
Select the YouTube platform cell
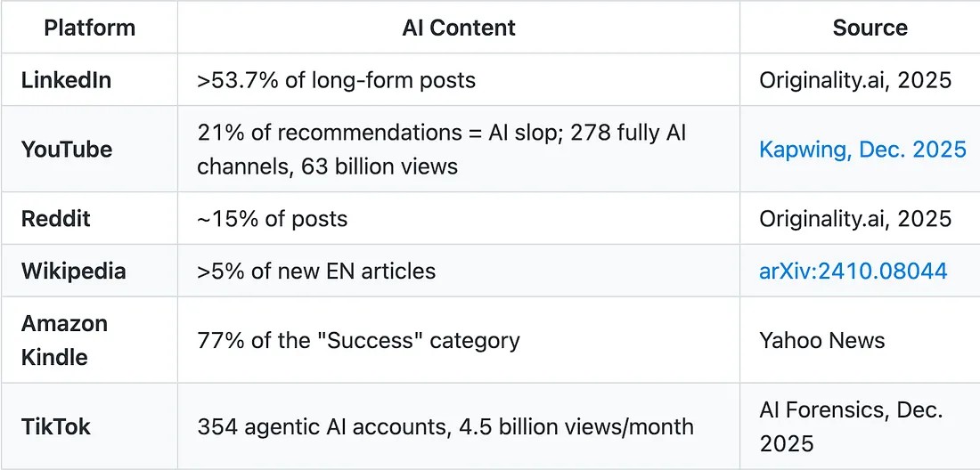67,149
